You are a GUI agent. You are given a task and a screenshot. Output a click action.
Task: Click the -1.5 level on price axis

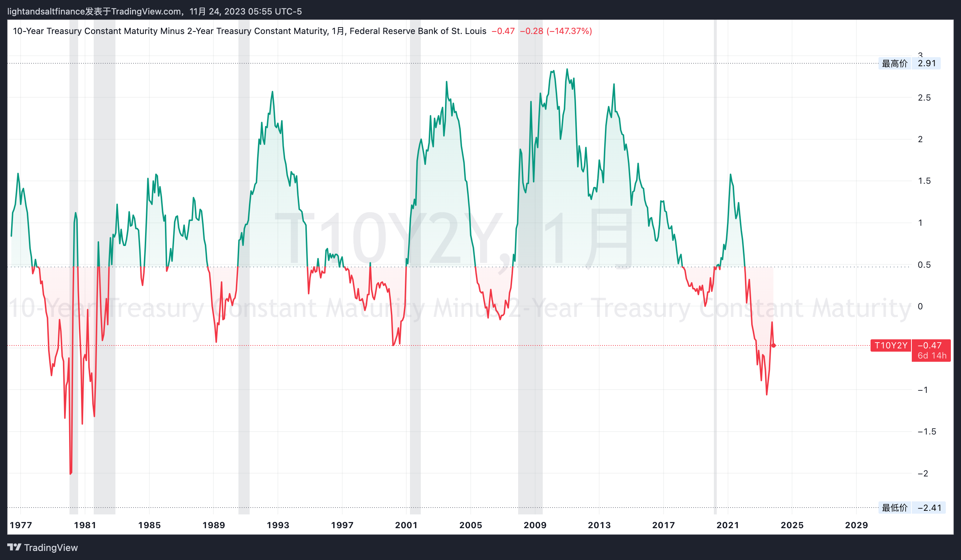click(926, 432)
